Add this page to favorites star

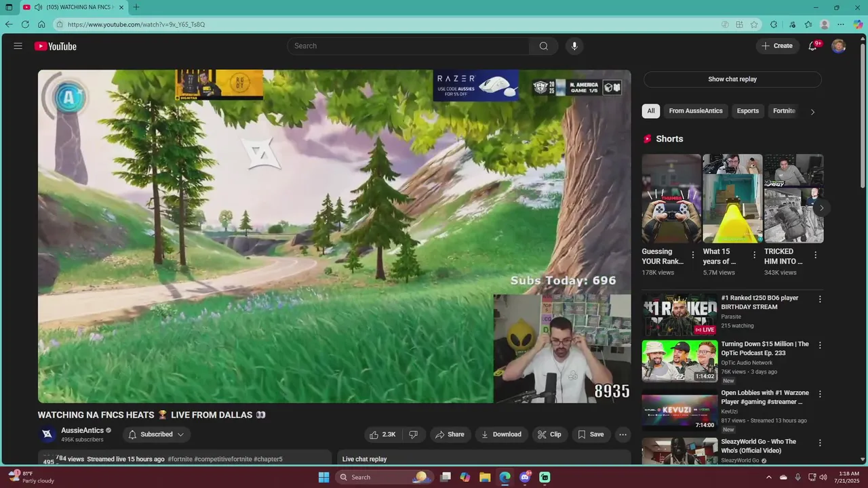click(754, 24)
